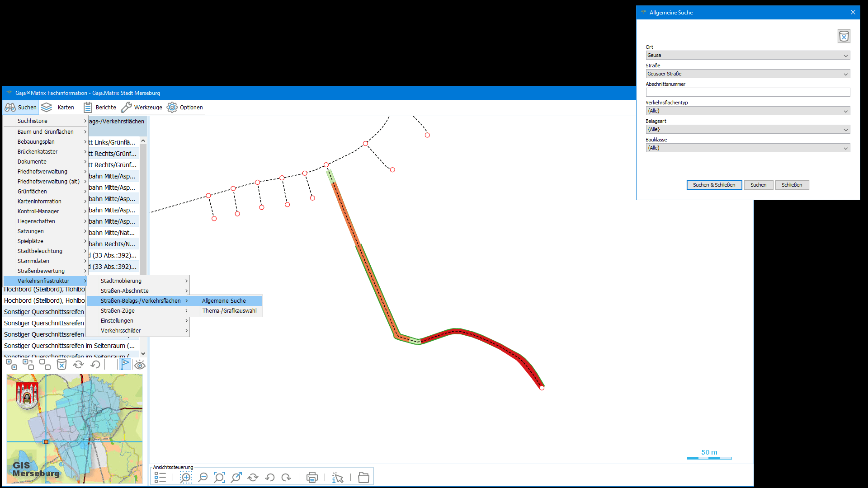This screenshot has width=868, height=488.
Task: Click the zoom-out magnifier icon
Action: point(203,477)
